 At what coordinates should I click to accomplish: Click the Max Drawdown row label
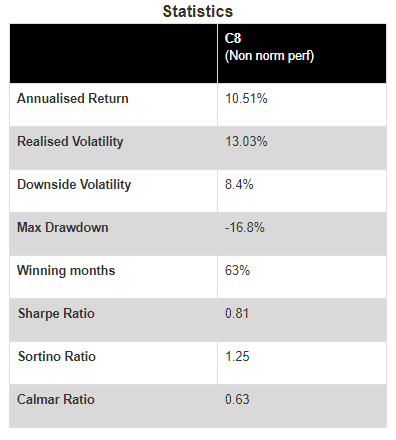pyautogui.click(x=63, y=227)
